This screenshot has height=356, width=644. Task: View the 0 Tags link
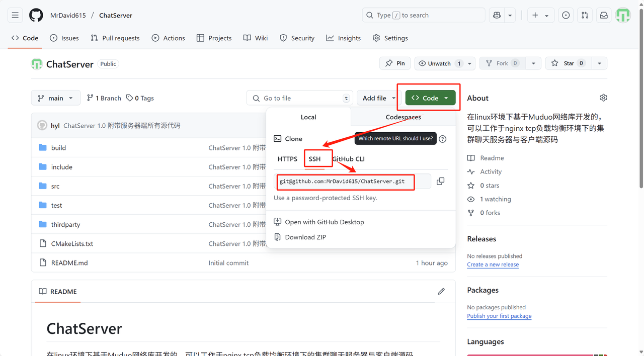[140, 98]
